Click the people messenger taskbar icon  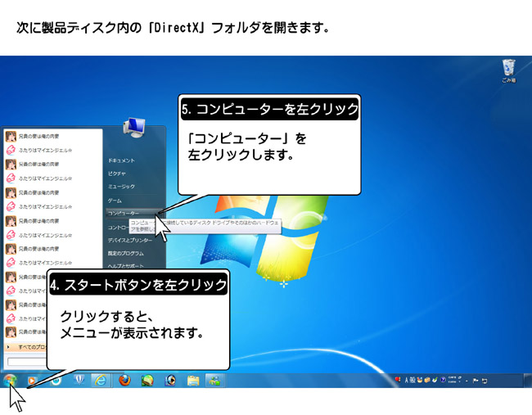tap(214, 381)
